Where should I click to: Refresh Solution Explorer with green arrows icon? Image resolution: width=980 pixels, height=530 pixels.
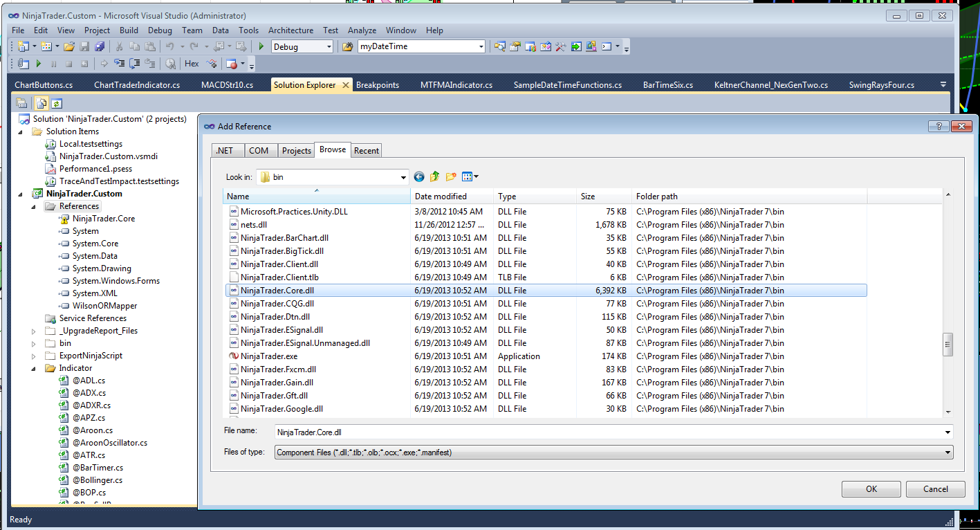[x=56, y=103]
